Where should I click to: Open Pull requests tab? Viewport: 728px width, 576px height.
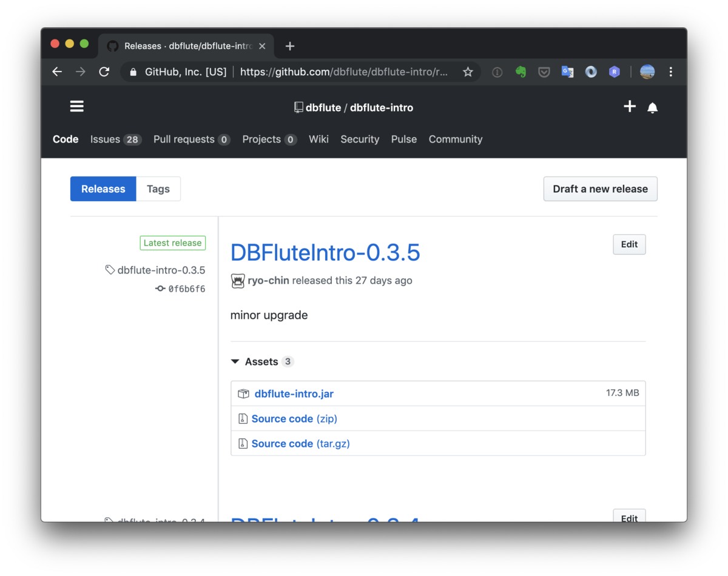tap(192, 139)
